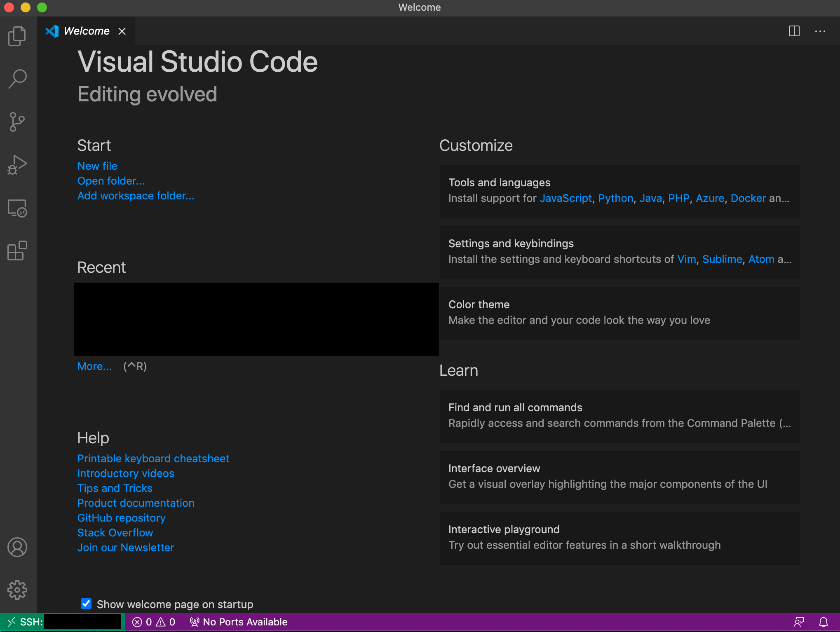Install JavaScript language support

click(566, 198)
